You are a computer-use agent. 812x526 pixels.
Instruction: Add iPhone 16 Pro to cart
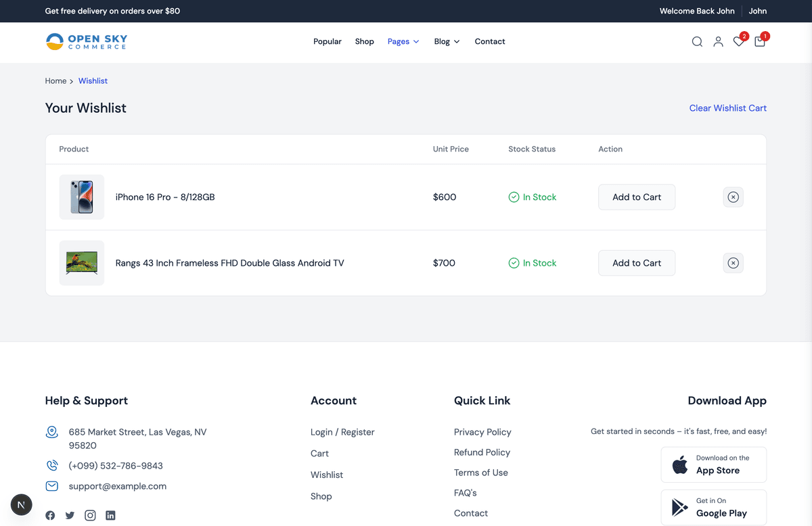click(637, 197)
